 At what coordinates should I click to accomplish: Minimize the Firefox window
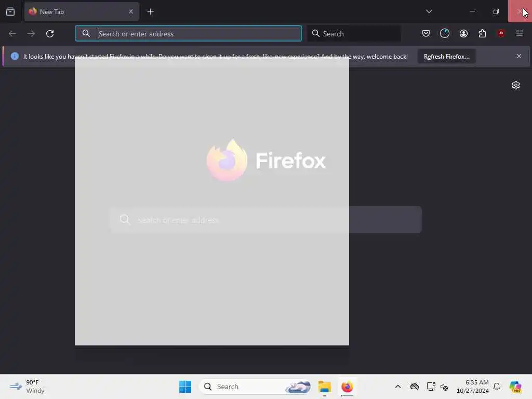click(472, 11)
